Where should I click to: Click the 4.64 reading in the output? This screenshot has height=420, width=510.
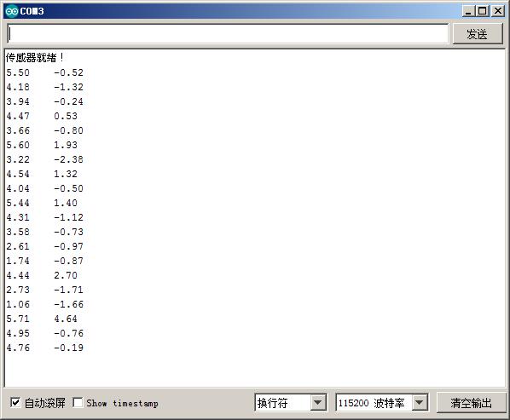[66, 319]
